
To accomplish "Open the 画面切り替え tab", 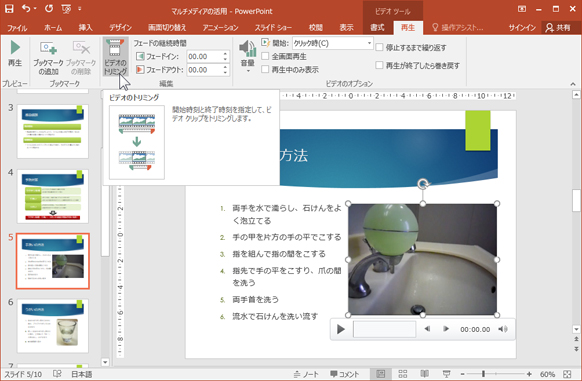I will pos(167,27).
